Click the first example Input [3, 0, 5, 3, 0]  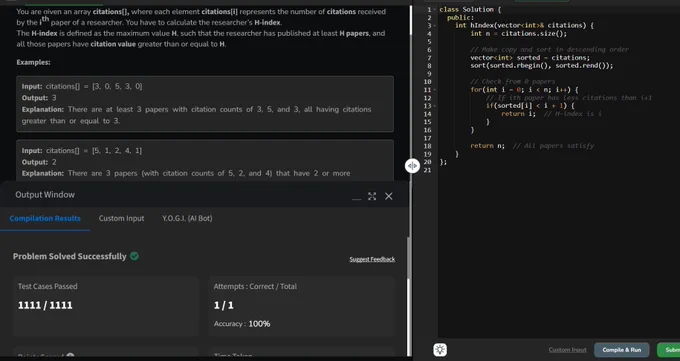(x=82, y=86)
